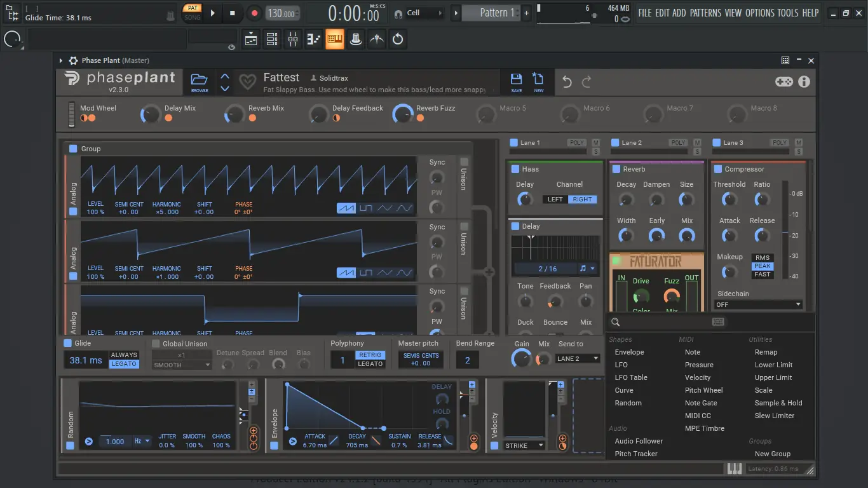Open the Phase Plant info icon
The image size is (868, 488).
[804, 82]
